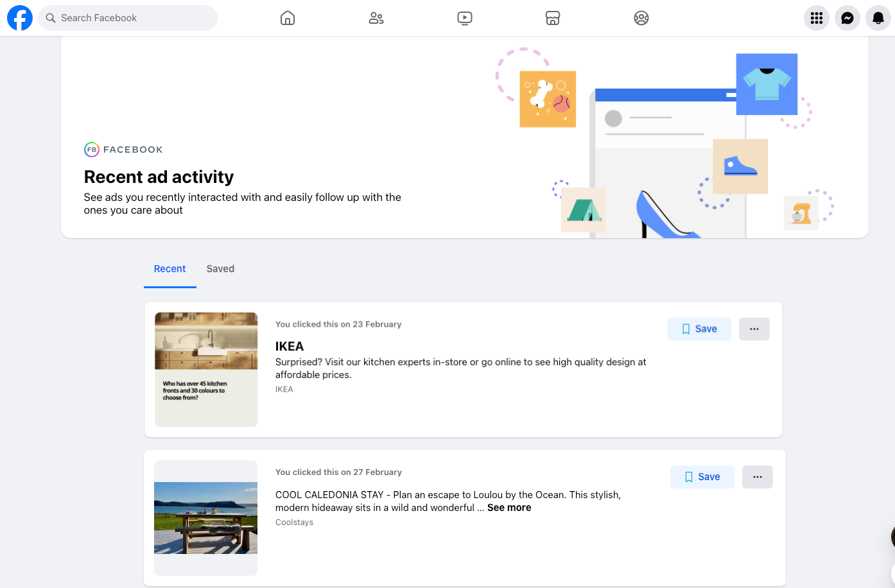Switch to the Saved tab
This screenshot has height=588, width=895.
220,269
